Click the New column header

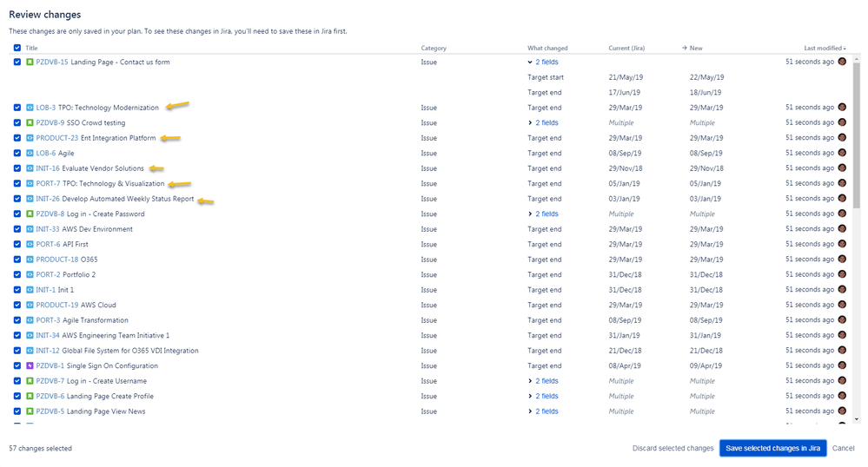692,48
